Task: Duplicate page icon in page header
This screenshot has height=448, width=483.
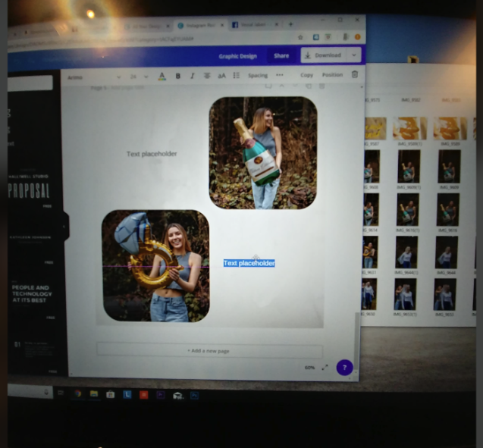Action: (x=308, y=86)
